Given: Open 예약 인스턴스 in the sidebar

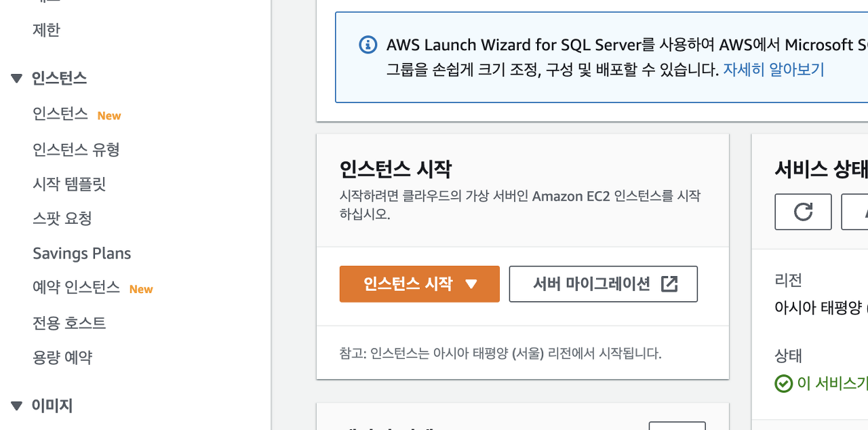Looking at the screenshot, I should tap(76, 288).
